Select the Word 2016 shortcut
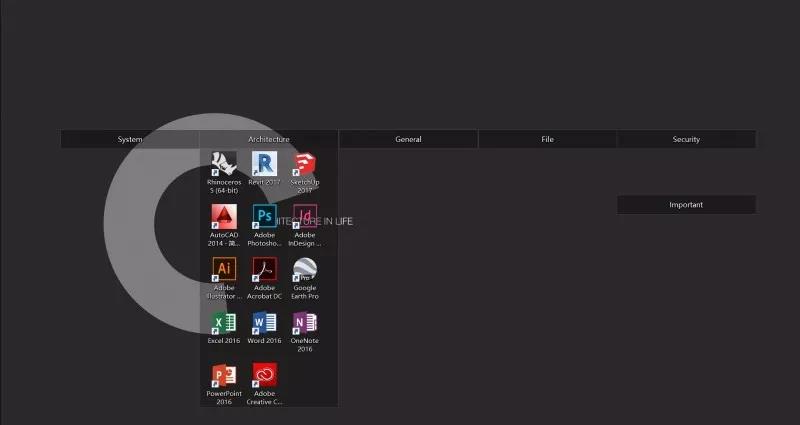Image resolution: width=800 pixels, height=425 pixels. [x=264, y=323]
